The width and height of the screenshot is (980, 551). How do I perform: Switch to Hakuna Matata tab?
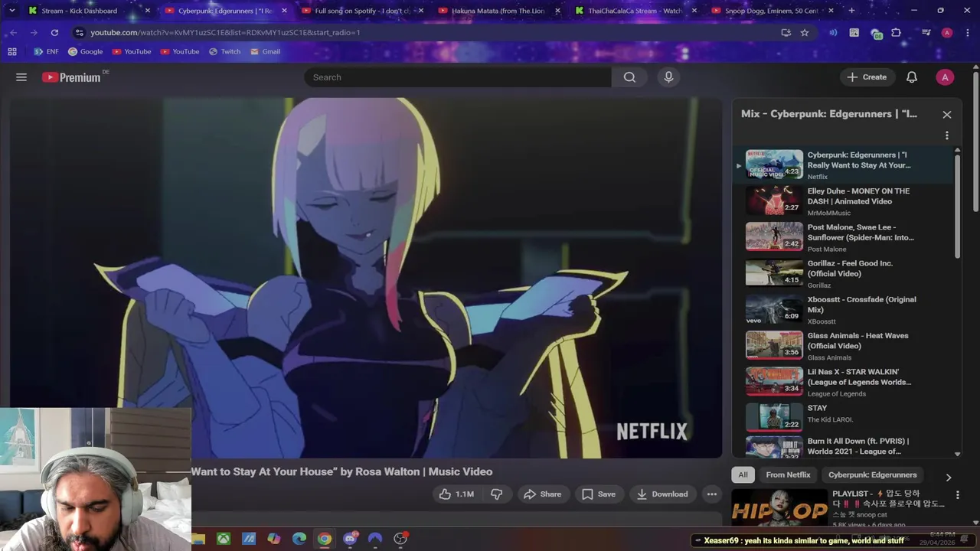pos(498,11)
